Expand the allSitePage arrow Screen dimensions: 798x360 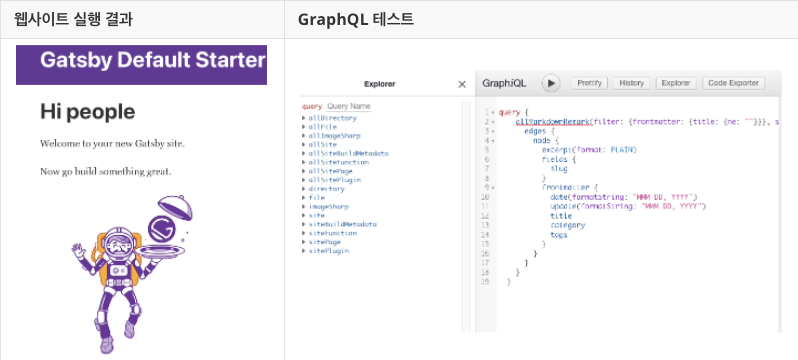click(x=304, y=171)
